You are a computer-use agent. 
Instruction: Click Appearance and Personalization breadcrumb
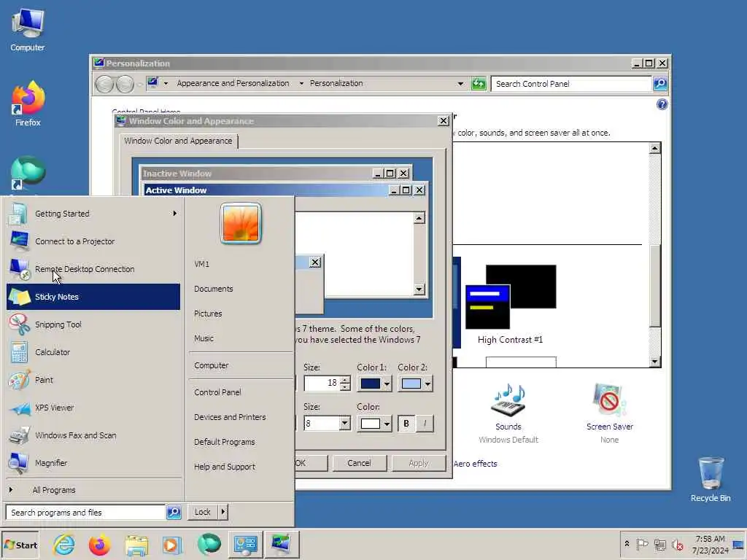pyautogui.click(x=233, y=83)
